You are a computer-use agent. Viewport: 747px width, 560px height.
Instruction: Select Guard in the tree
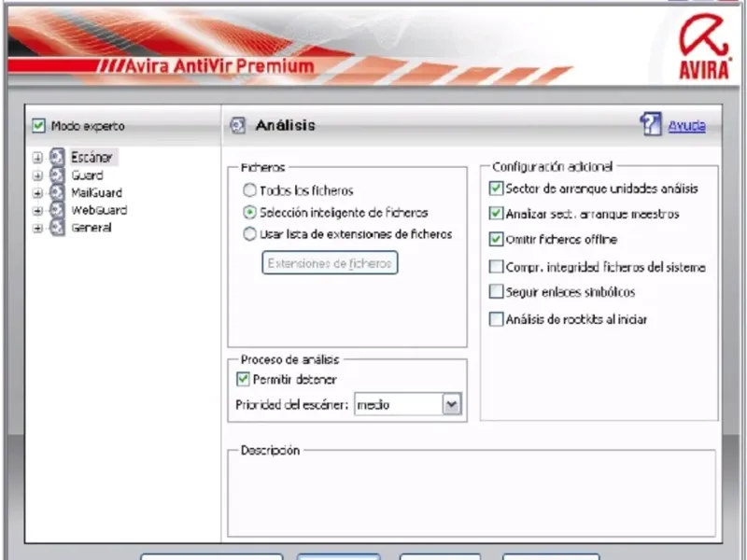(87, 175)
